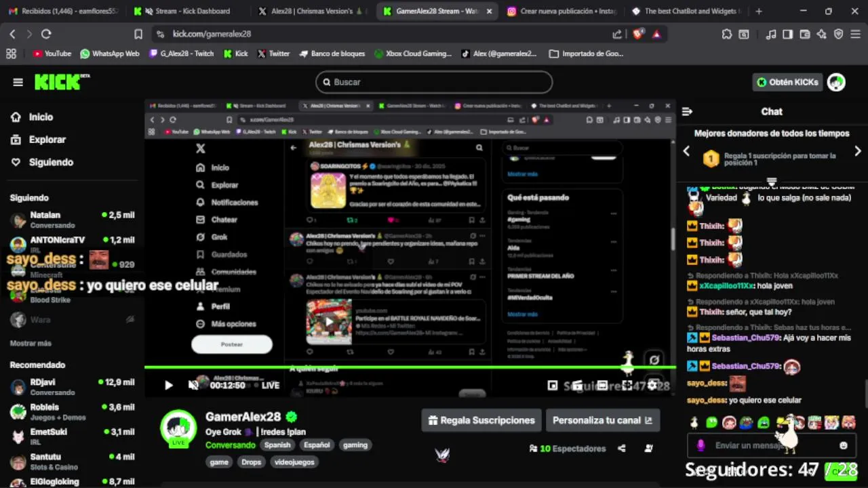Open the Kick hamburger menu

click(x=18, y=82)
